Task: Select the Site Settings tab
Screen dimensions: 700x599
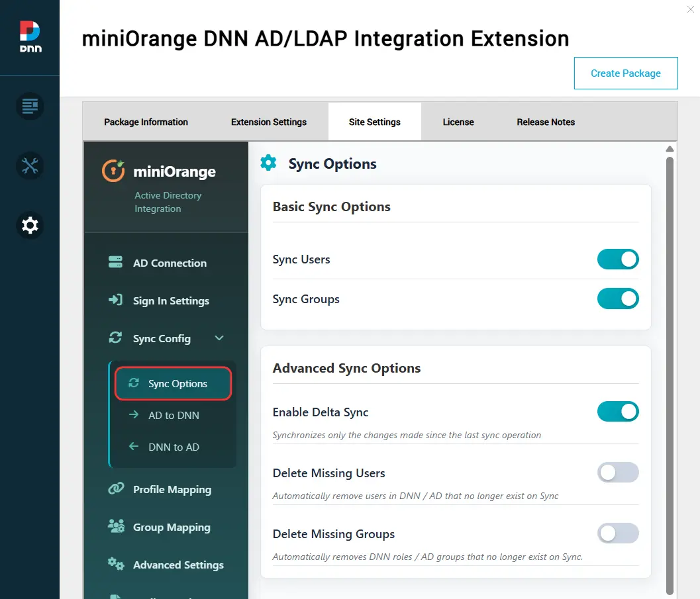Action: pos(375,122)
